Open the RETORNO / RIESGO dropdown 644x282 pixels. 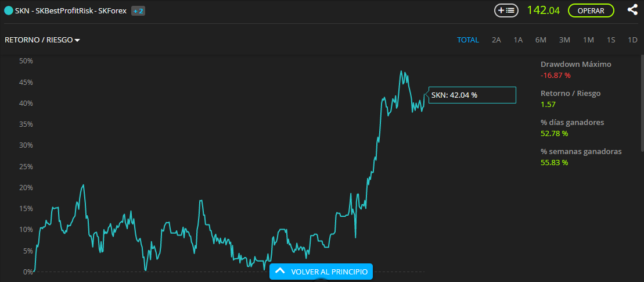click(42, 40)
